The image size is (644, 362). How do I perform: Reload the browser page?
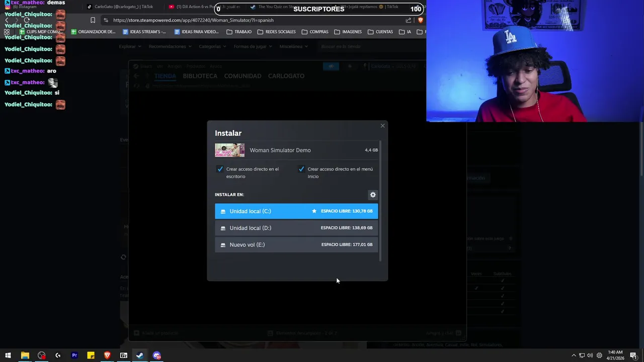click(x=27, y=20)
